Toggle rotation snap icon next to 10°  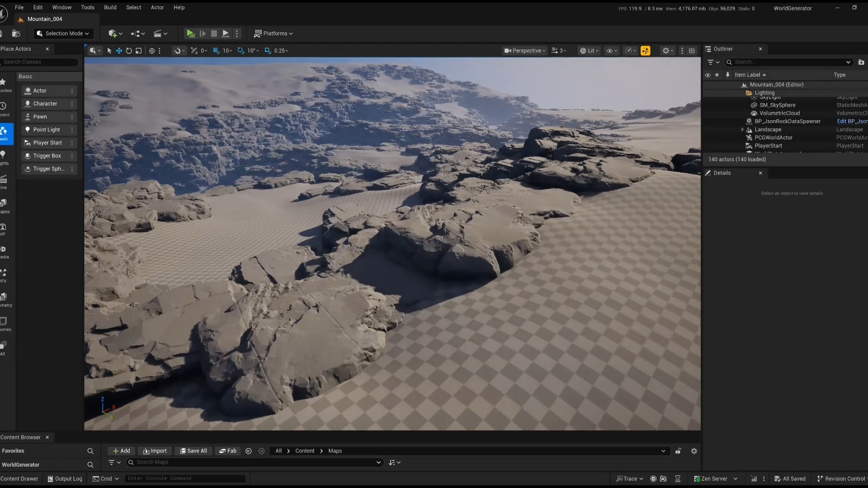tap(241, 51)
